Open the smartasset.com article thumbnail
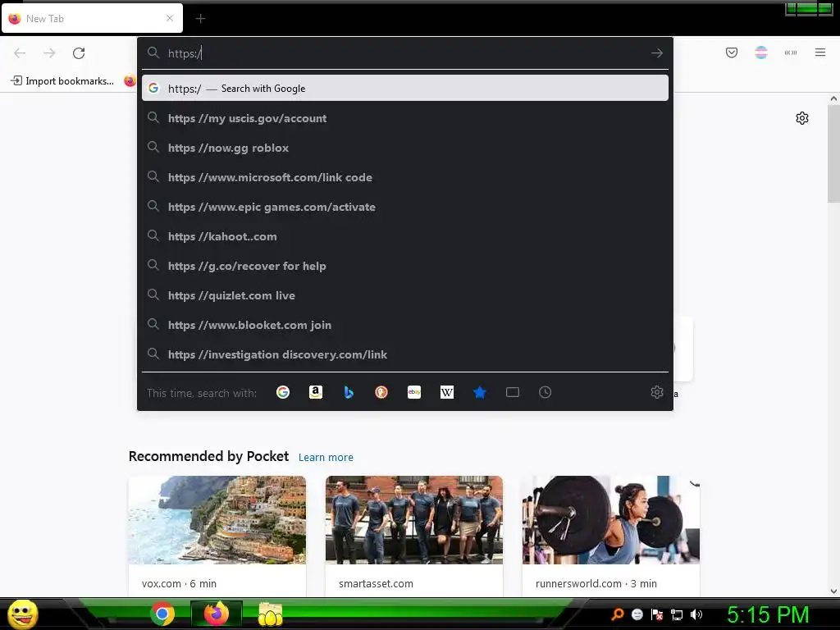Image resolution: width=840 pixels, height=630 pixels. pyautogui.click(x=414, y=519)
